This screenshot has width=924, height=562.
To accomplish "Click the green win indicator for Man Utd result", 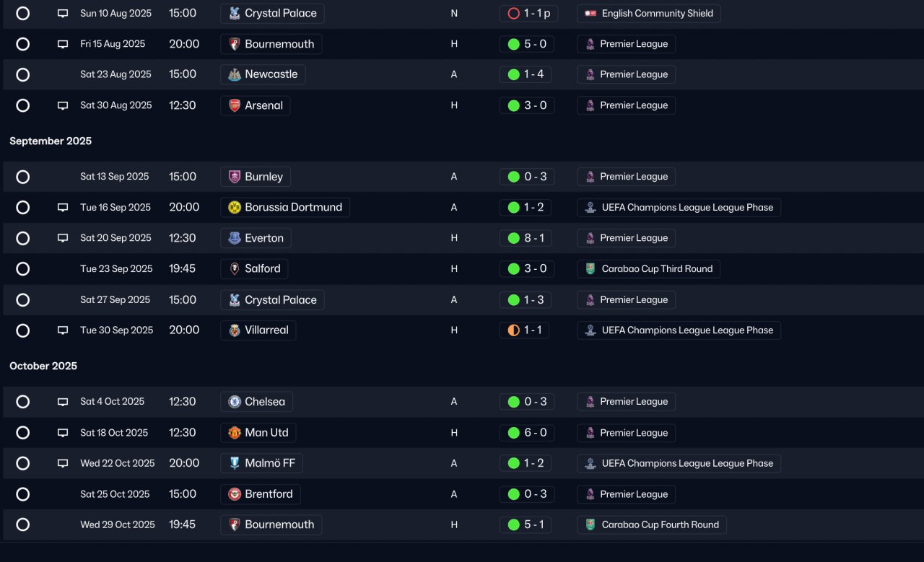I will coord(513,433).
